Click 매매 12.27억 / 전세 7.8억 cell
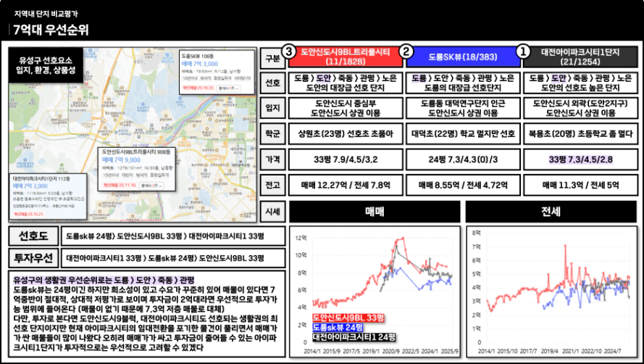The height and width of the screenshot is (364, 644). (x=346, y=185)
